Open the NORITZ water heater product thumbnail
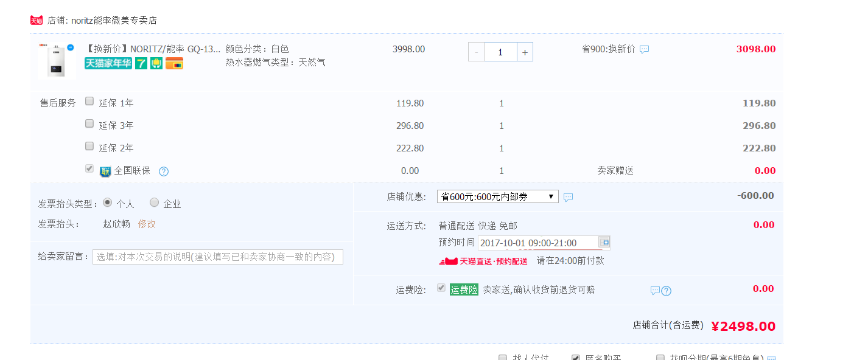The width and height of the screenshot is (868, 360). coord(56,60)
